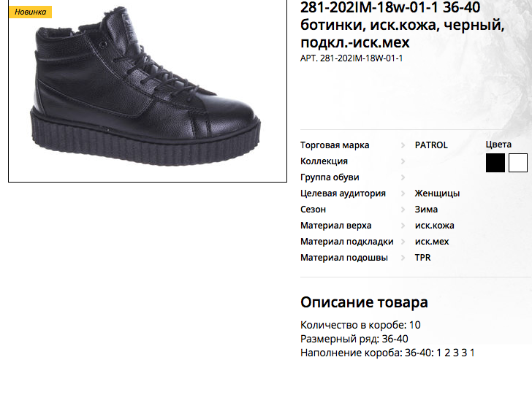
Task: Click the arrow next to Группа обуви
Action: pos(403,177)
